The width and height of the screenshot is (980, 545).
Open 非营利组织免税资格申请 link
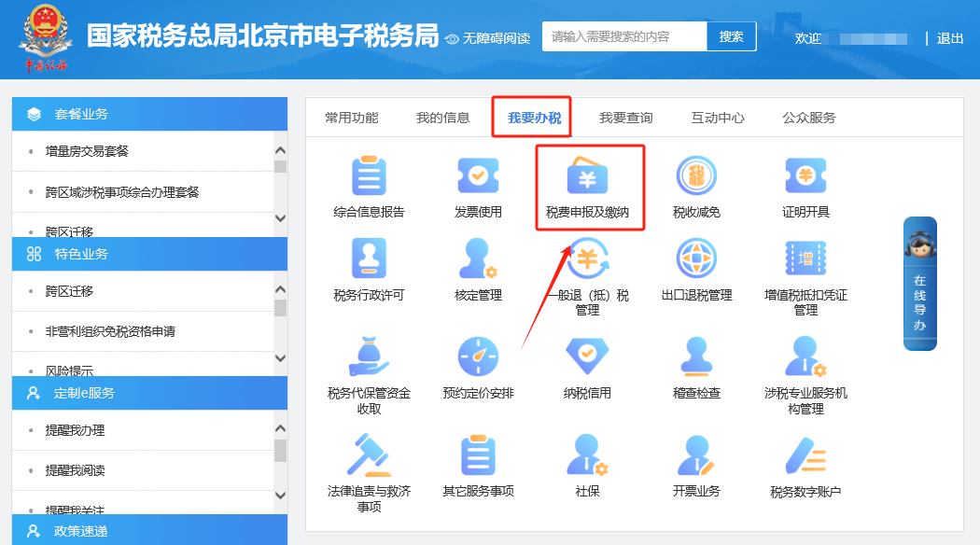110,331
